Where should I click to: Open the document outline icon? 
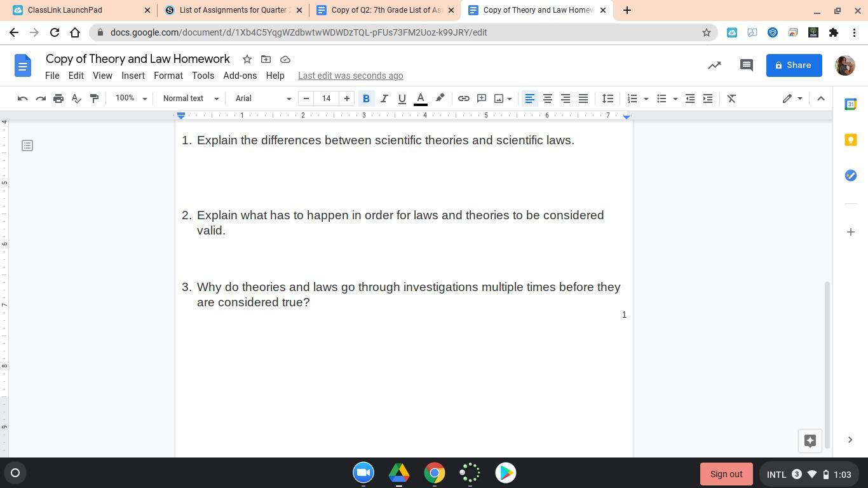(x=27, y=146)
